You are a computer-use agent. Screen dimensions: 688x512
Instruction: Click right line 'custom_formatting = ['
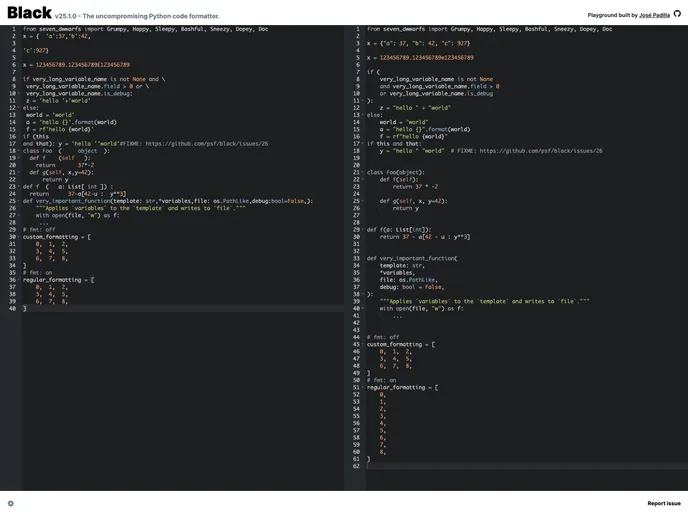pyautogui.click(x=401, y=344)
